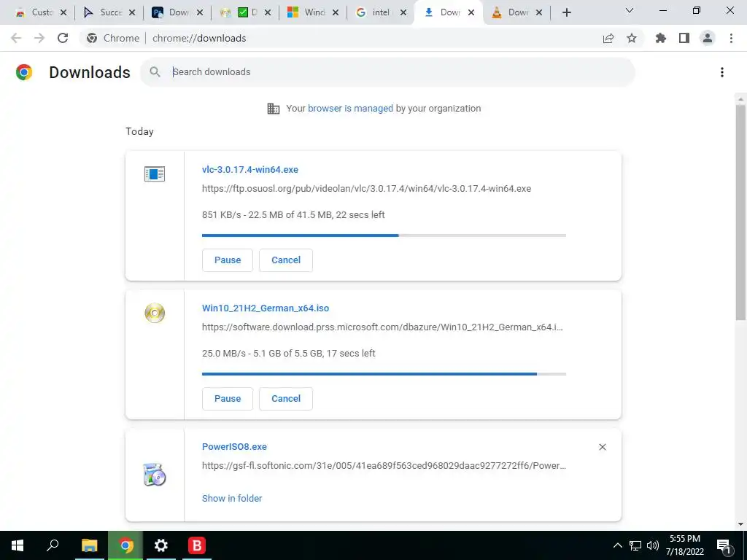Open Win10_21H2_German_x64.iso file link
The height and width of the screenshot is (560, 747).
pos(266,308)
